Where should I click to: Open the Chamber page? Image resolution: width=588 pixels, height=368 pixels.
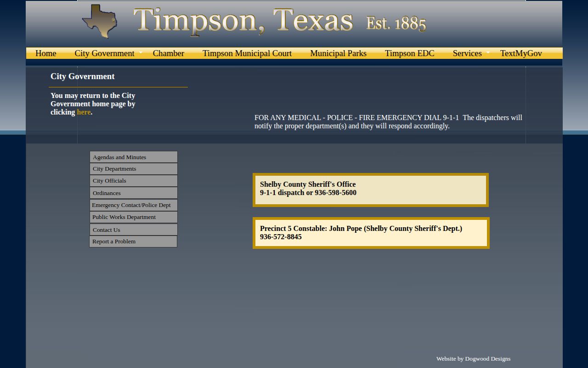pyautogui.click(x=168, y=53)
